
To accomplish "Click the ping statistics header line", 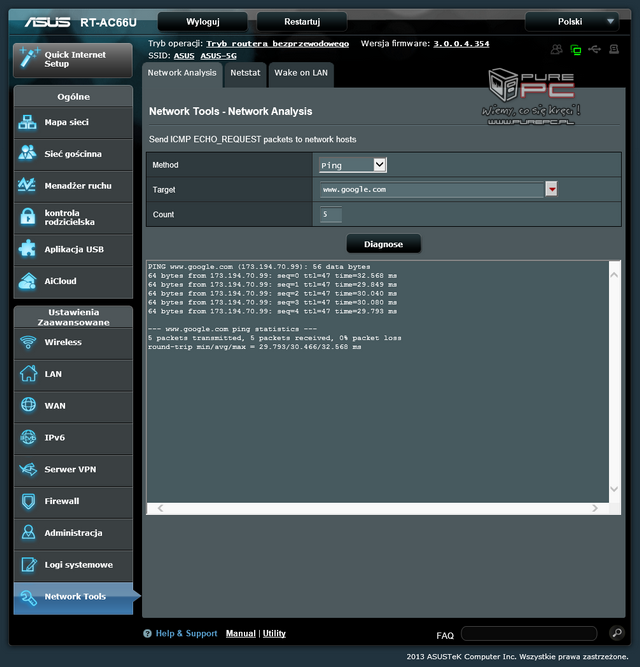I will (232, 329).
